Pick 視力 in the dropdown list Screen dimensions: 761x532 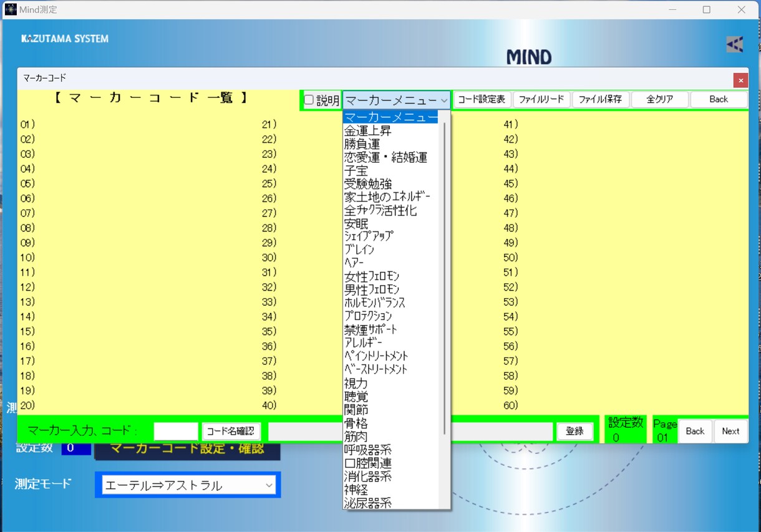point(356,383)
